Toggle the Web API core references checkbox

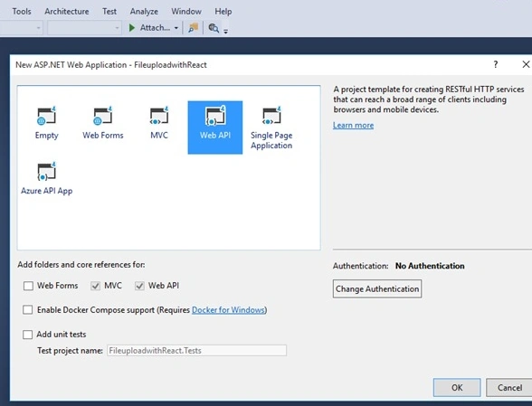click(x=139, y=286)
